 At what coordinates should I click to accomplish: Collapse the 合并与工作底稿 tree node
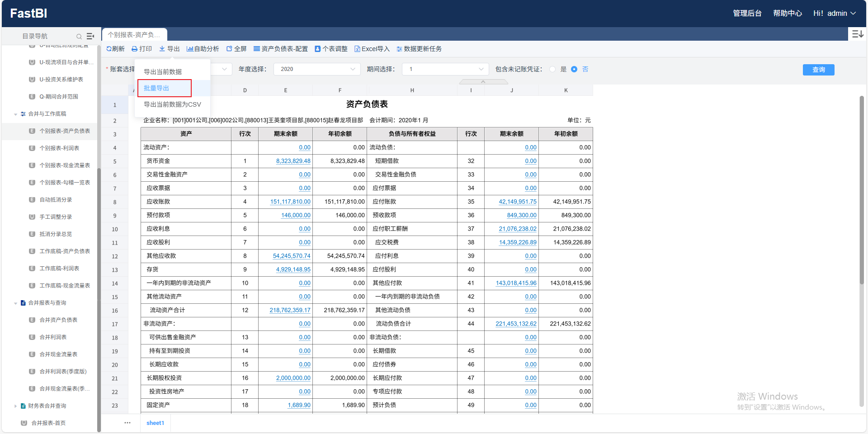16,114
